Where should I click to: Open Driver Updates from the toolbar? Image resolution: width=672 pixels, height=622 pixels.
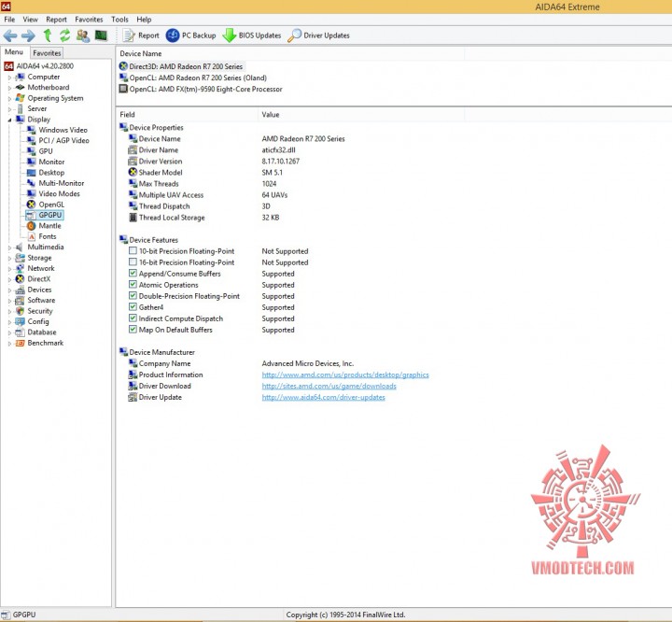318,35
